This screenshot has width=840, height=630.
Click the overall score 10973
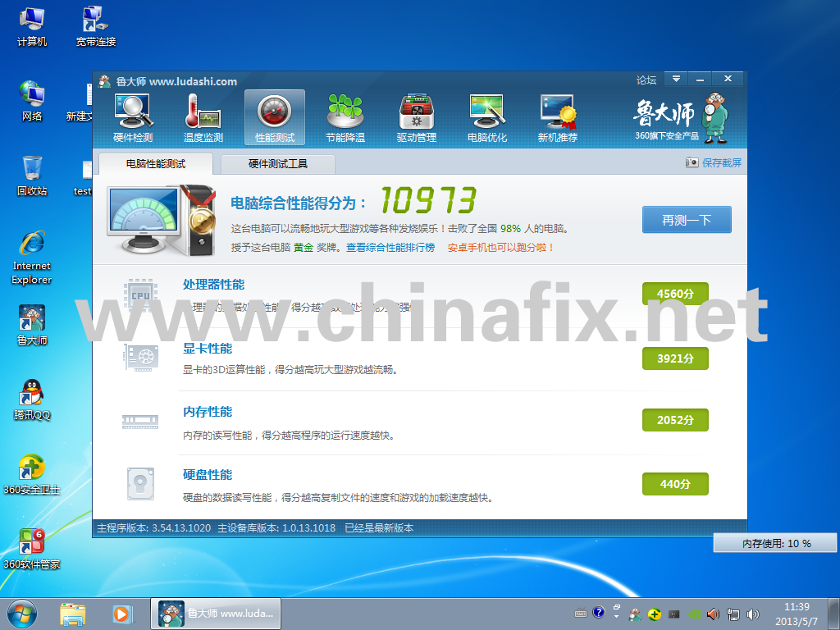click(x=428, y=200)
